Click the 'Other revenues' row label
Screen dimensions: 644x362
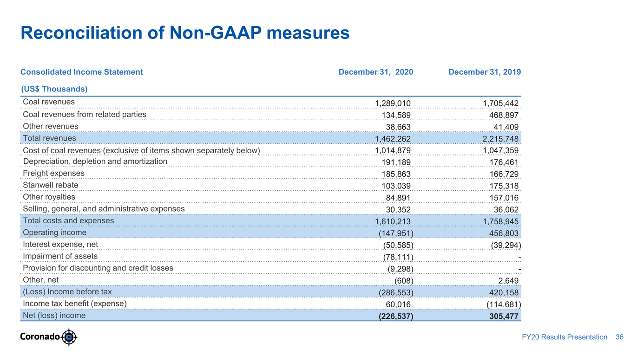point(51,126)
